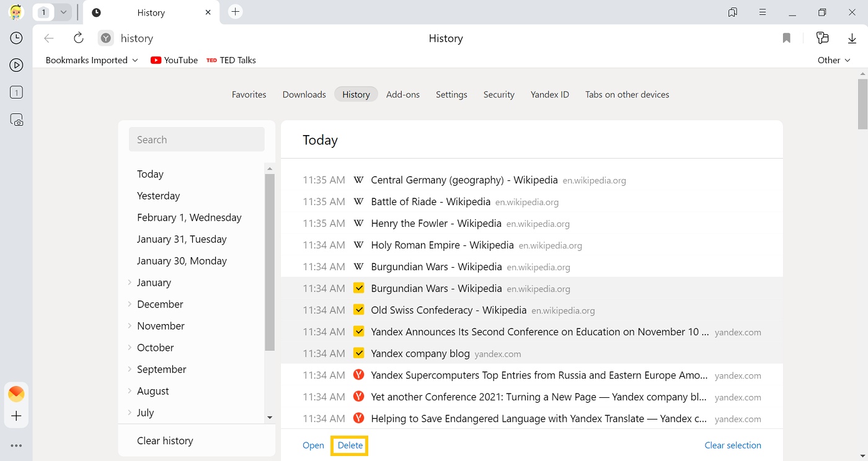The image size is (868, 461).
Task: Click the Clear selection link
Action: pos(732,446)
